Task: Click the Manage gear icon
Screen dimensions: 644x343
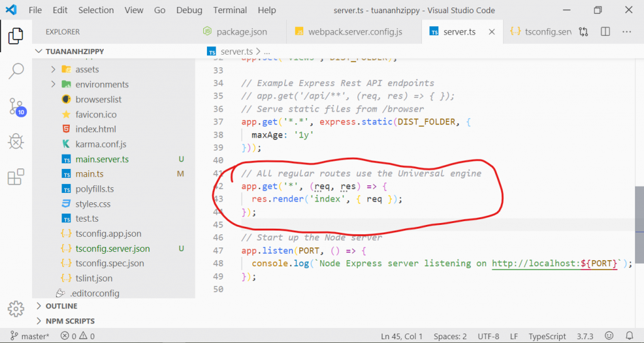Action: point(16,308)
